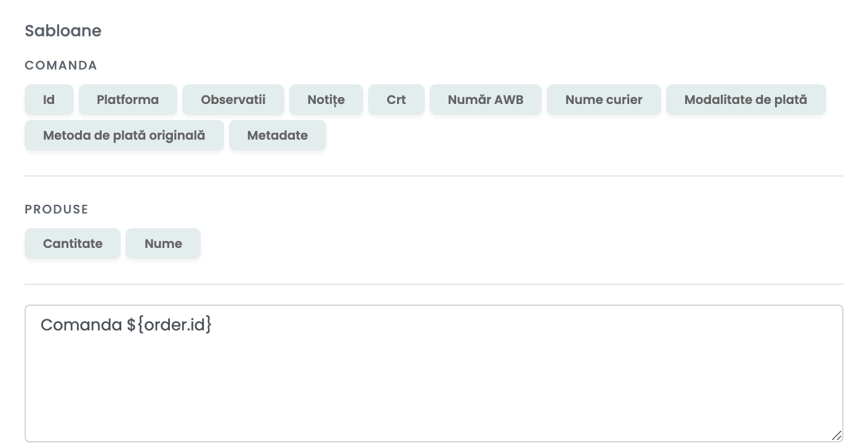Viewport: 868px width, 443px height.
Task: Add the Platforma placeholder chip
Action: (x=127, y=100)
